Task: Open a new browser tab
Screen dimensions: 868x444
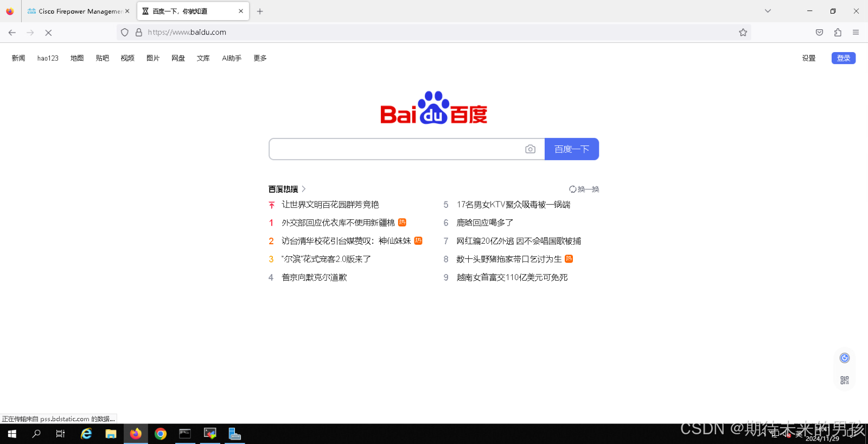Action: pyautogui.click(x=260, y=11)
